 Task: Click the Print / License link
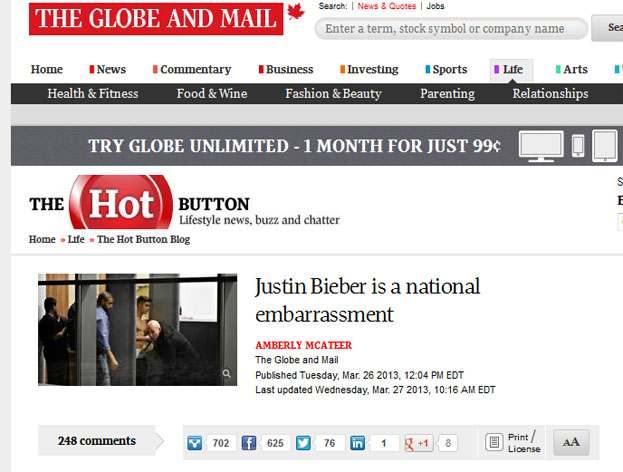tap(524, 442)
